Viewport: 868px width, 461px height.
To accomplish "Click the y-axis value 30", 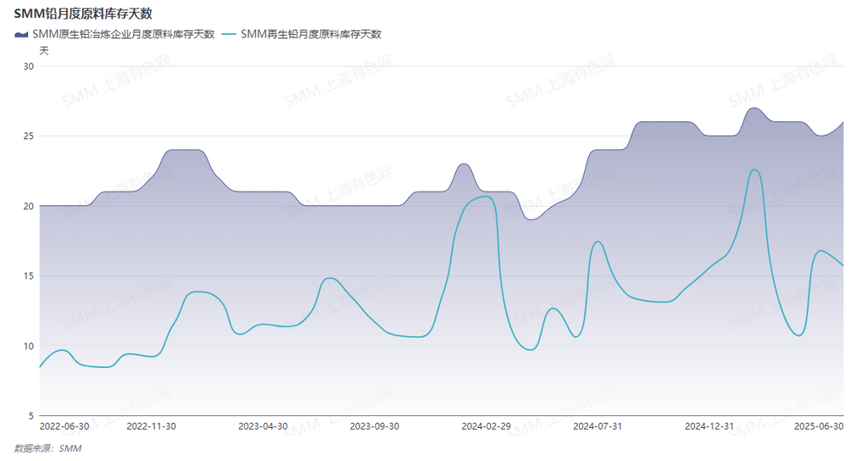I will [28, 66].
